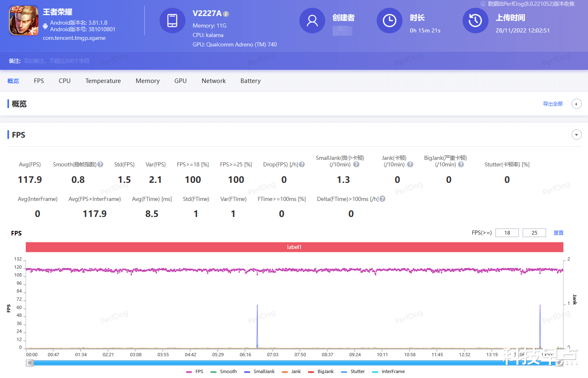Viewport: 588px width, 378px height.
Task: Click the BigJank help question icon
Action: [x=461, y=164]
